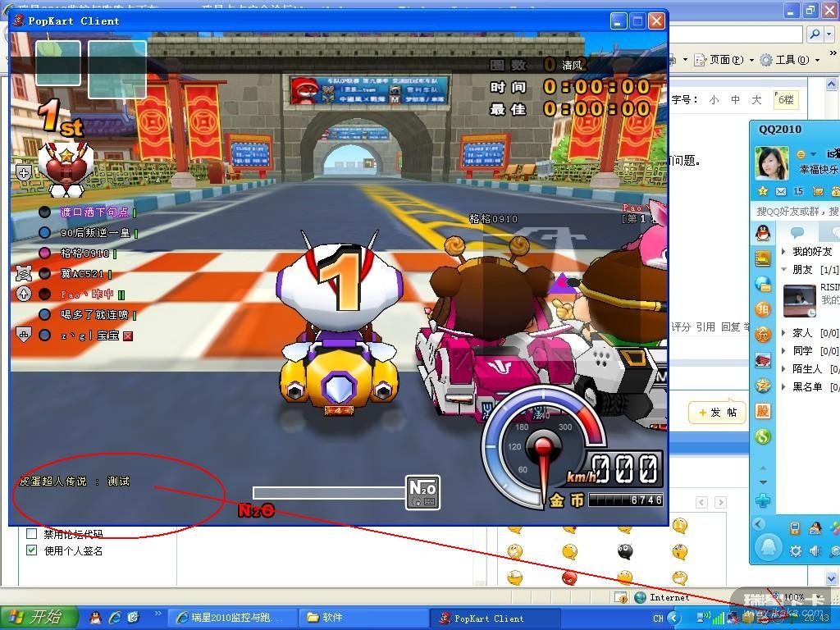Click previous emoticon page arrow
This screenshot has height=630, width=840.
tap(701, 502)
